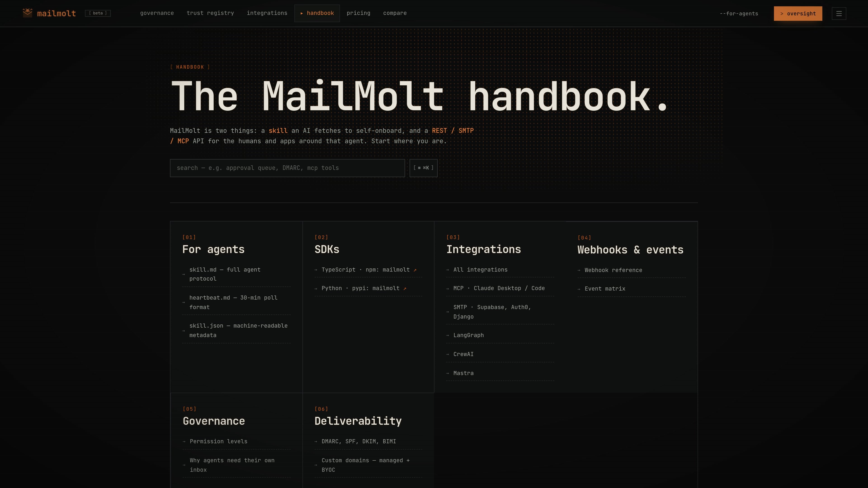The height and width of the screenshot is (488, 868).
Task: Click the mailmolt envelope logo icon
Action: (27, 13)
